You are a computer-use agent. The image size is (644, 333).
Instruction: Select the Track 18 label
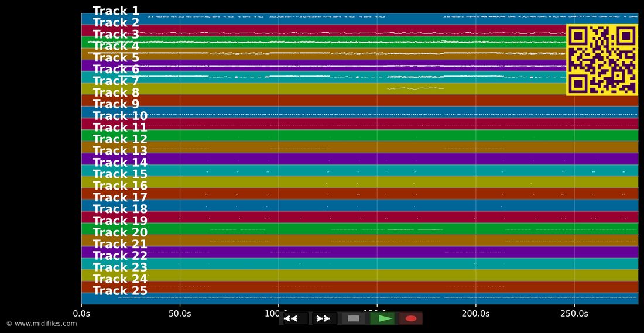point(120,210)
